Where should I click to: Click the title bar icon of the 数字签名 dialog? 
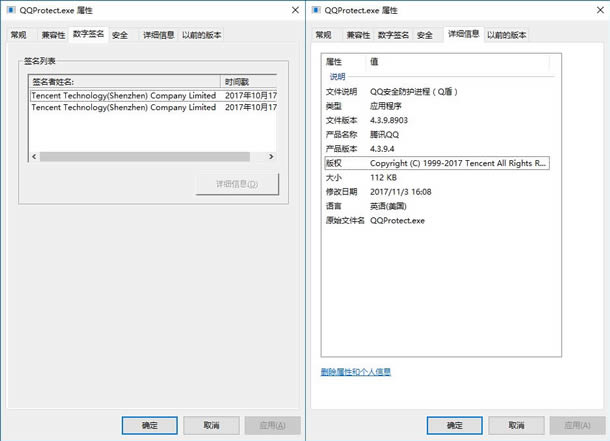[11, 10]
